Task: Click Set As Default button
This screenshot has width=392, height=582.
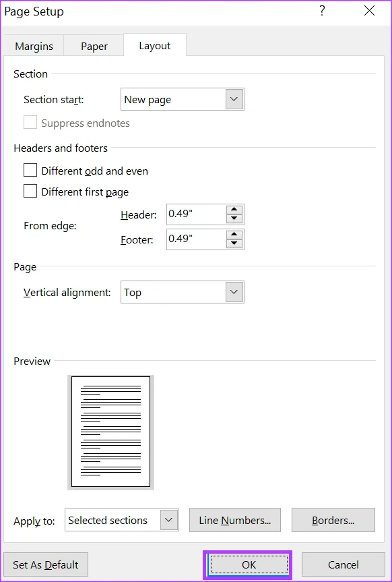Action: tap(46, 564)
